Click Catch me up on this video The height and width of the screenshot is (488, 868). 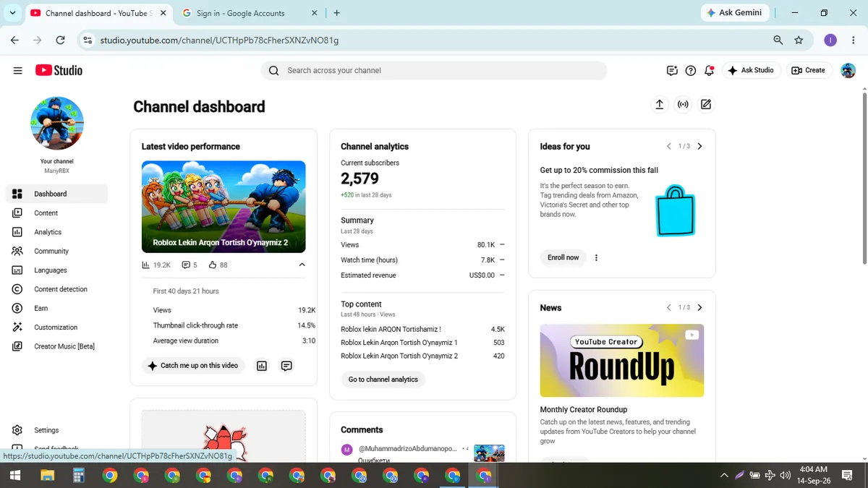coord(193,366)
